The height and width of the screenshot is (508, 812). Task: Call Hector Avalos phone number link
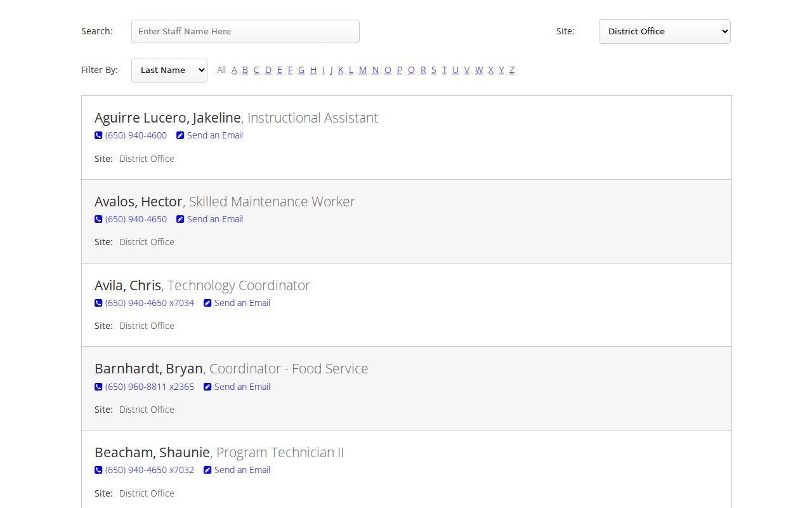click(x=136, y=219)
